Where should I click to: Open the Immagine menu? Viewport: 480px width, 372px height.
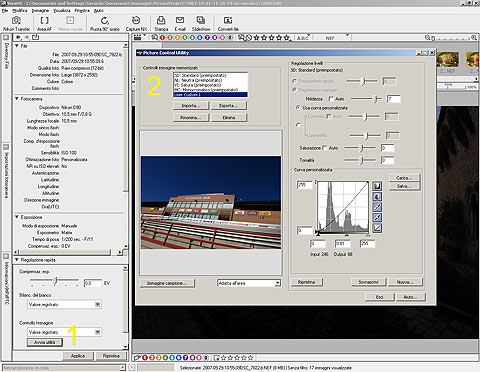pos(40,11)
